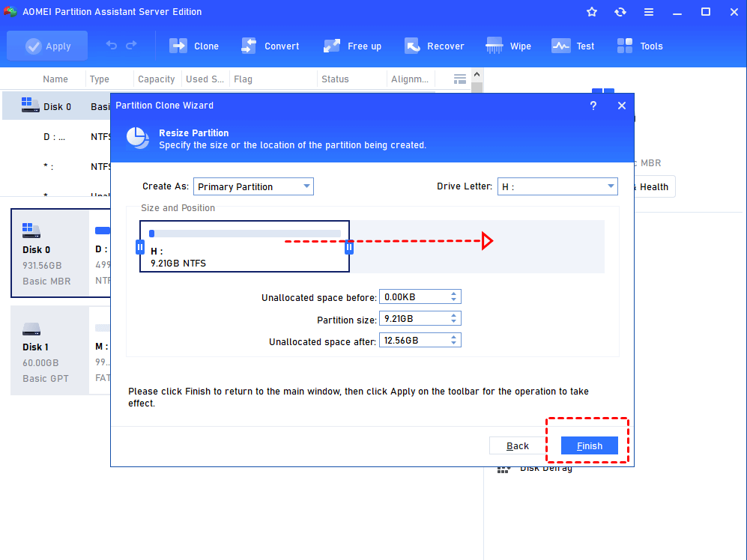
Task: Open the hamburger menu in the title bar
Action: point(649,12)
